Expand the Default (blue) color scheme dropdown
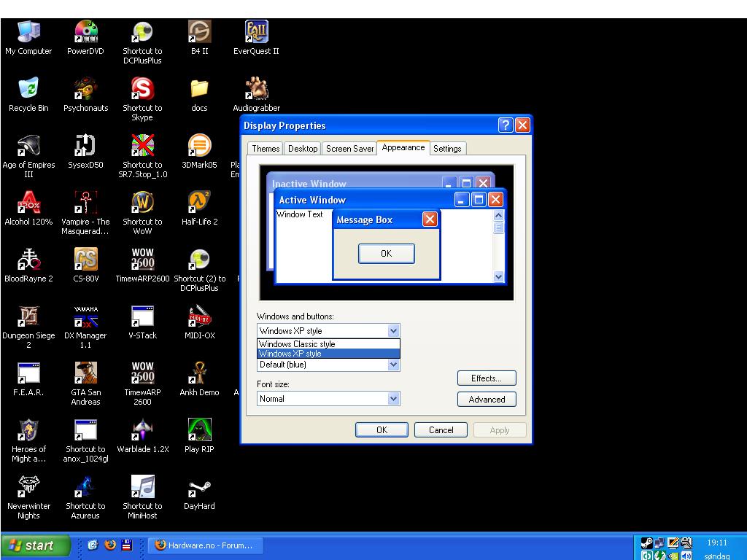The image size is (747, 560). (x=393, y=365)
